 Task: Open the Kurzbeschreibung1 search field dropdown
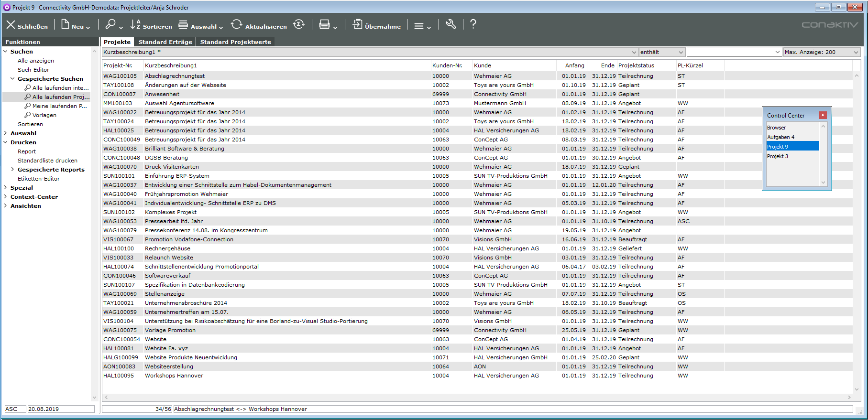click(x=634, y=52)
